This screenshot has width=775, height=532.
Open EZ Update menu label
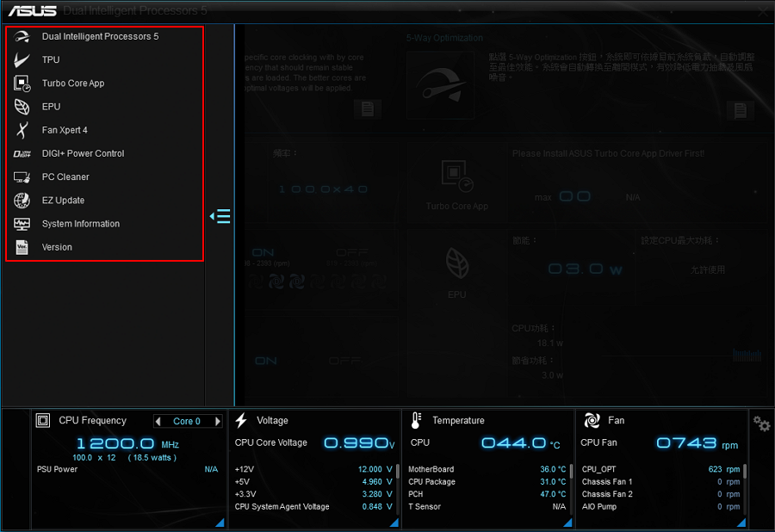click(63, 200)
